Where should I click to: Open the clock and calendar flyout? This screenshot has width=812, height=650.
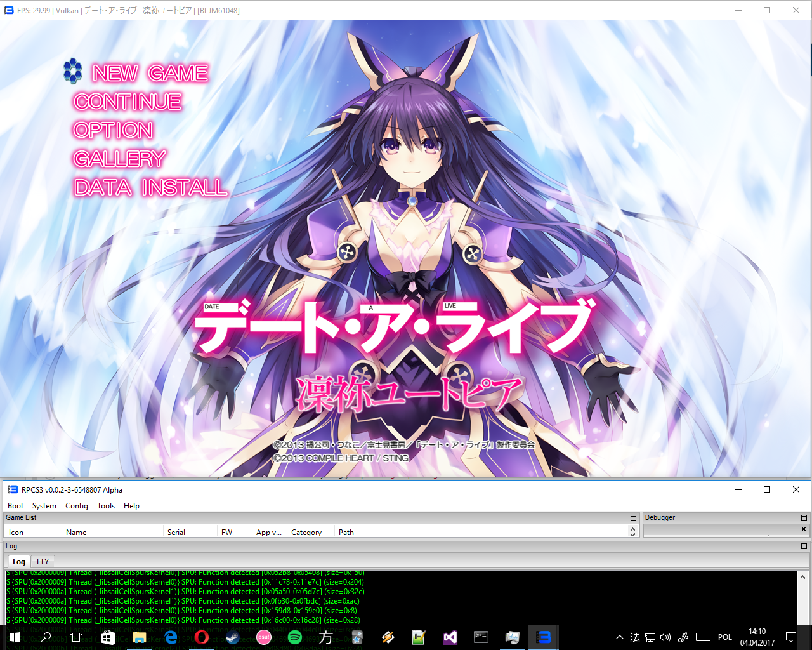tap(757, 637)
